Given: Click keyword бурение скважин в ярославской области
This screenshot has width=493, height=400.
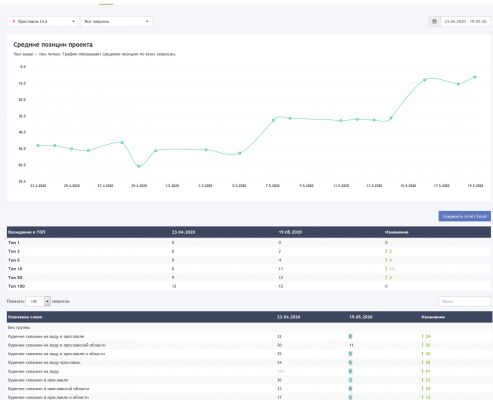Looking at the screenshot, I should (x=49, y=389).
